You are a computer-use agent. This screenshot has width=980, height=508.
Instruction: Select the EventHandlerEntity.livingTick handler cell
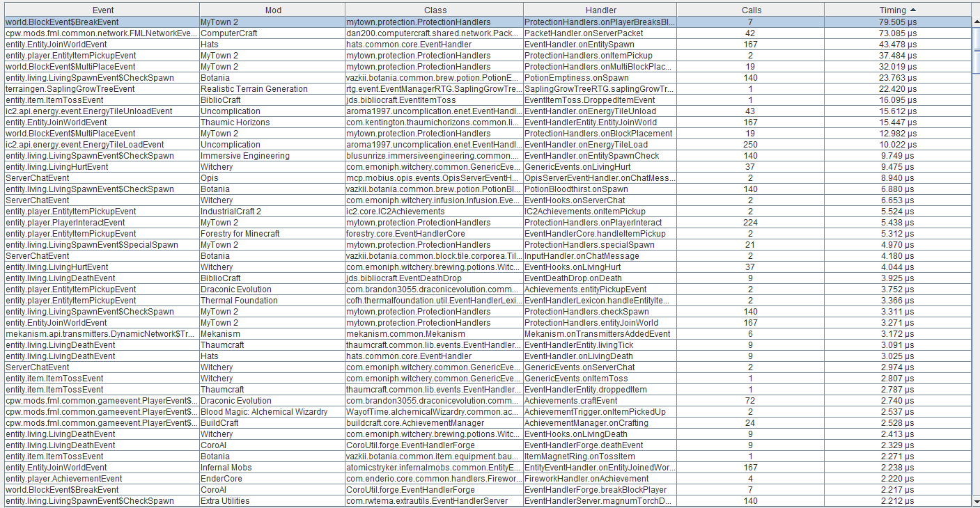(600, 345)
